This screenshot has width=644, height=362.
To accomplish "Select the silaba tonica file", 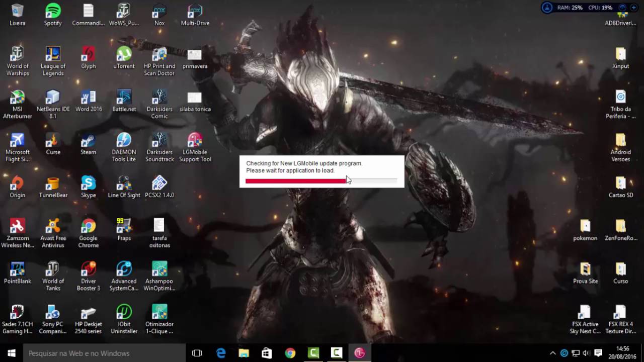I will pyautogui.click(x=195, y=101).
